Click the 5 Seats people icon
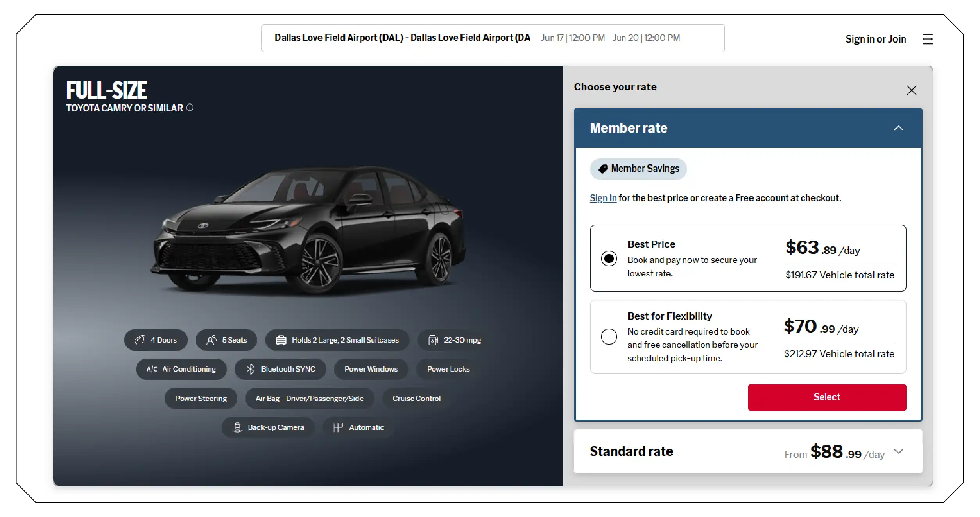Viewport: 980px width, 517px height. pyautogui.click(x=211, y=340)
